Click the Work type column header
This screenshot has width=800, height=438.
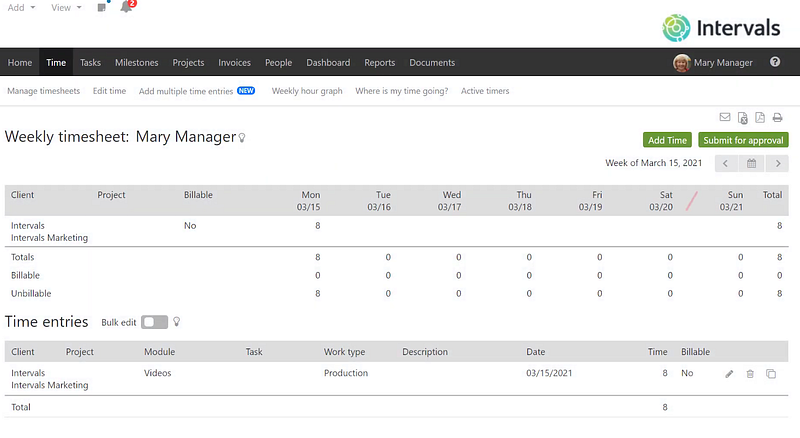344,352
